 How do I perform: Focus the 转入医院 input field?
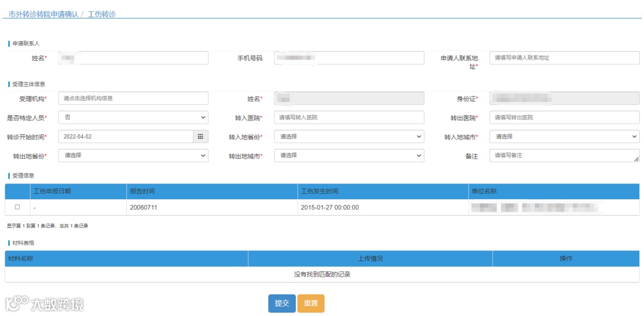click(x=349, y=117)
